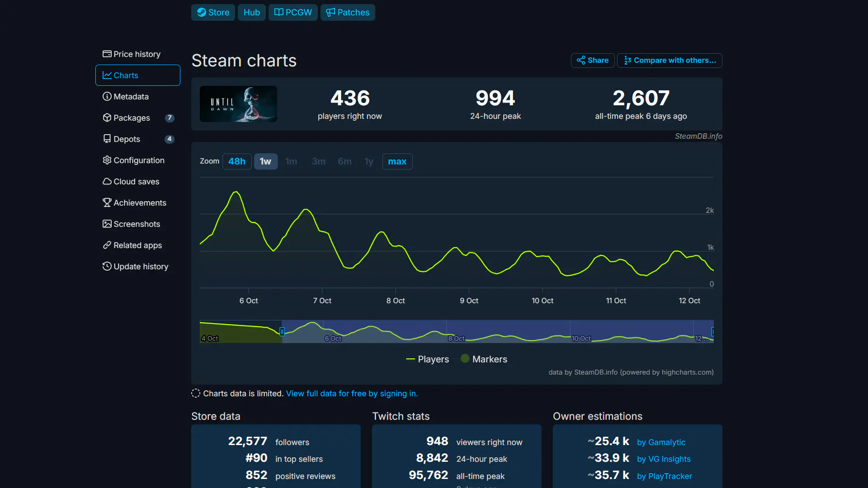Open the by PlayTracker link

[665, 476]
